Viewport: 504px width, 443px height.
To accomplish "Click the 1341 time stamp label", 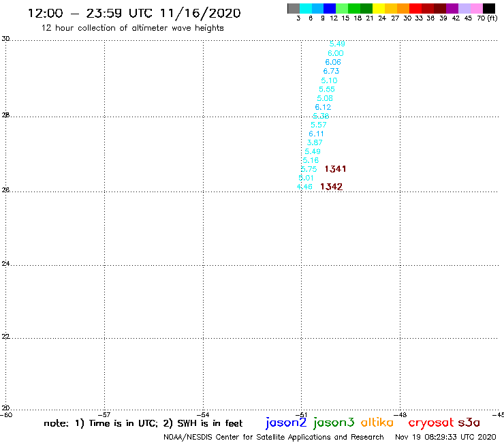I will tap(335, 169).
